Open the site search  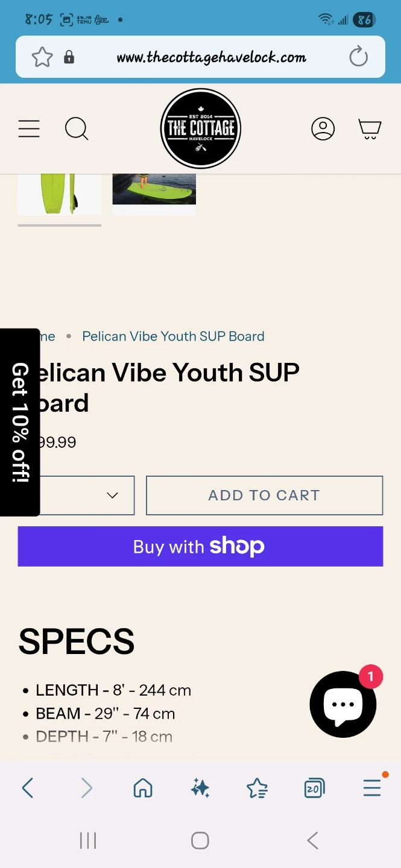tap(77, 128)
